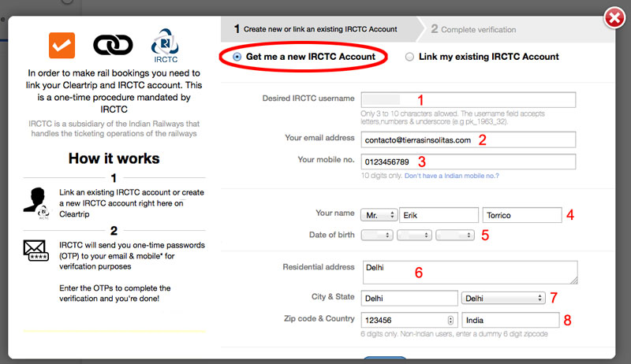Click the first name field with Erik

coord(439,215)
